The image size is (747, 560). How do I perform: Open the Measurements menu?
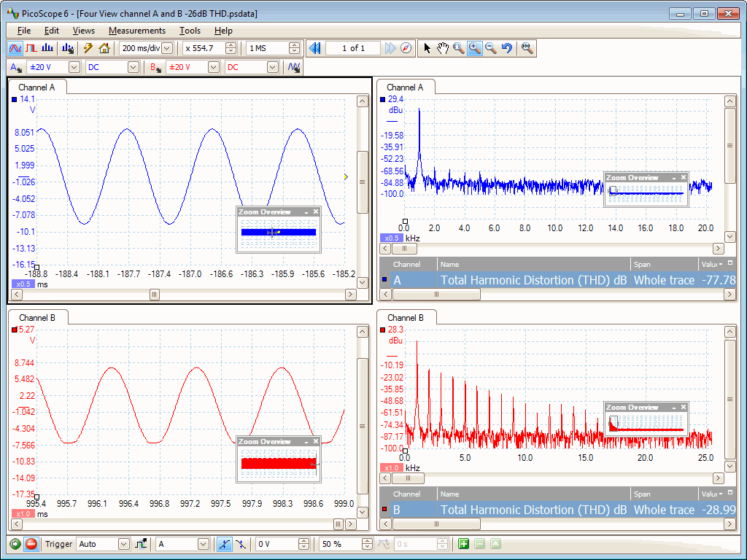(x=137, y=31)
